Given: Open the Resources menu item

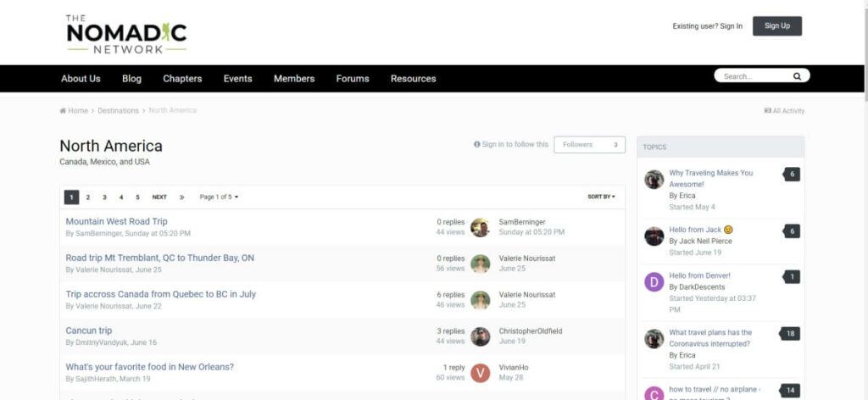Looking at the screenshot, I should tap(414, 79).
